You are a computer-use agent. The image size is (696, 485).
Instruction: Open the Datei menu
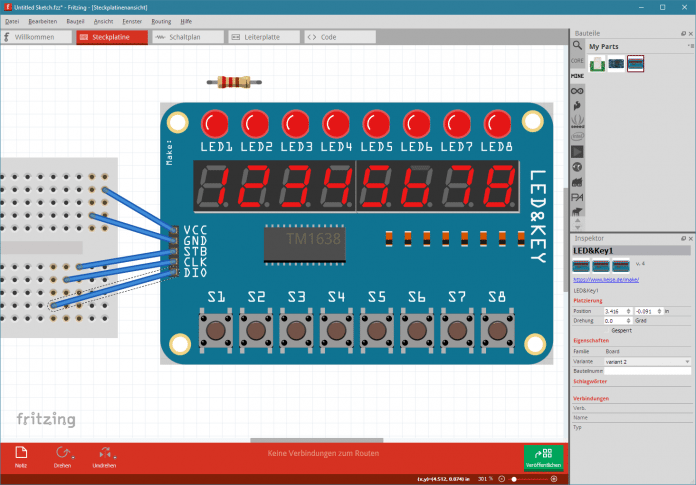(12, 21)
